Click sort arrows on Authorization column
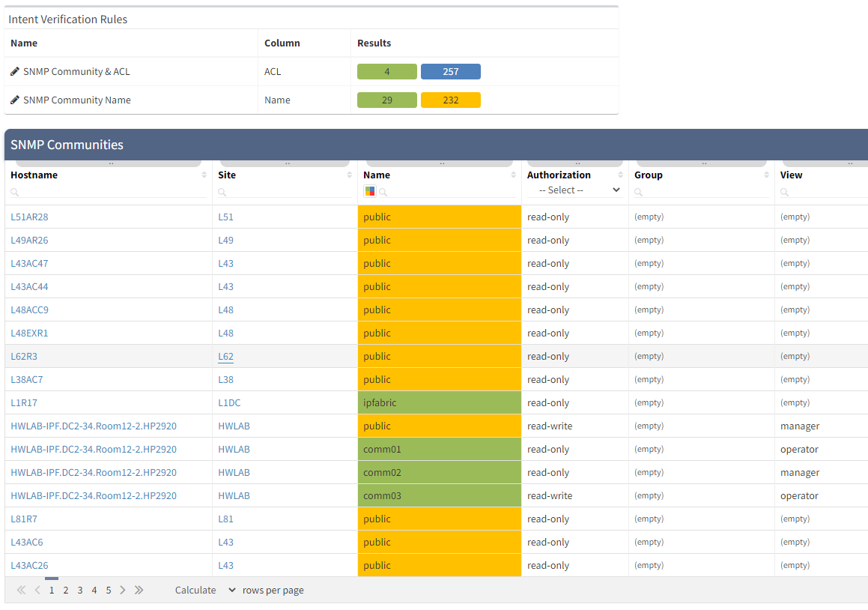Viewport: 868px width, 610px height. click(621, 175)
